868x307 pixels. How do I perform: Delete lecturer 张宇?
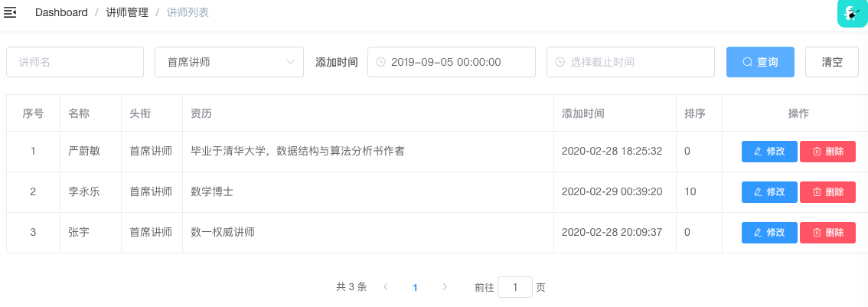(827, 233)
